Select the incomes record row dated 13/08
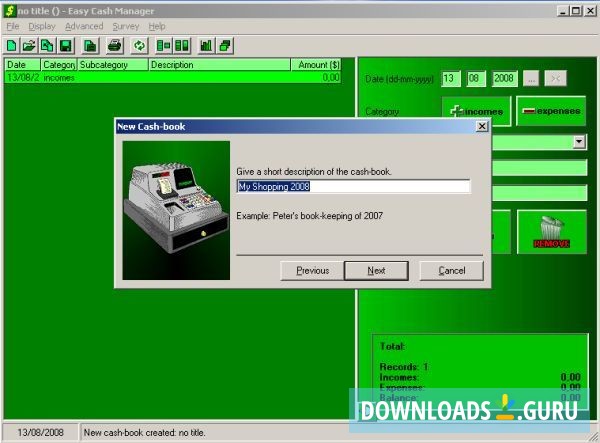The width and height of the screenshot is (600, 443). pyautogui.click(x=173, y=78)
